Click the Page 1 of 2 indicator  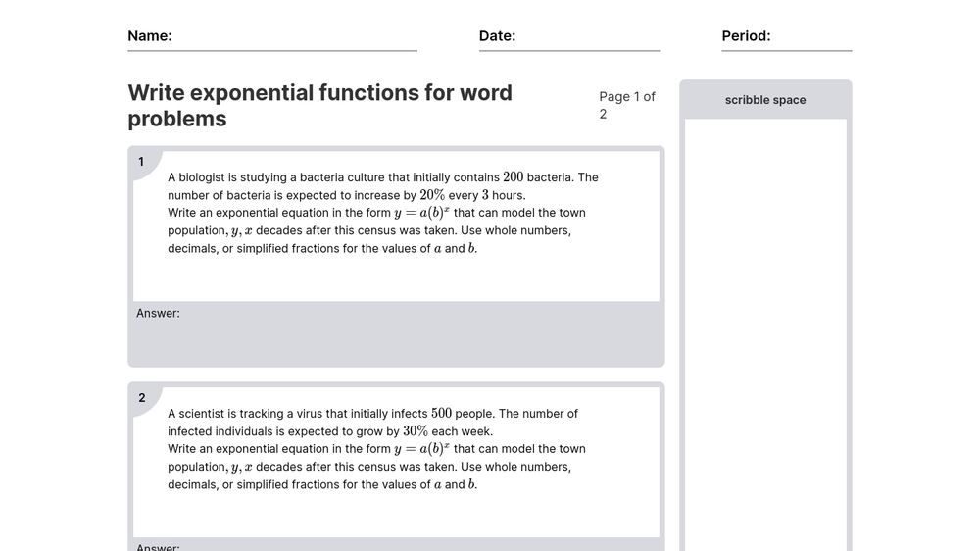pos(627,105)
